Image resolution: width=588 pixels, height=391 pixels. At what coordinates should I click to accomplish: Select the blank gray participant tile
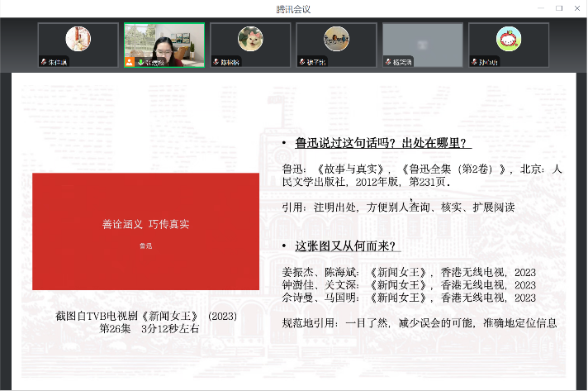coord(422,43)
